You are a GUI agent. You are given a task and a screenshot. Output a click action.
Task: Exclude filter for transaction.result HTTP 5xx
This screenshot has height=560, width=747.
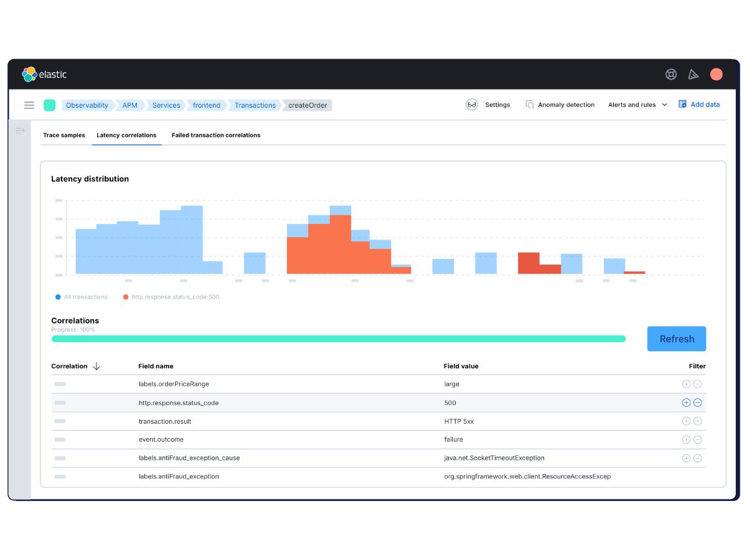(x=698, y=421)
